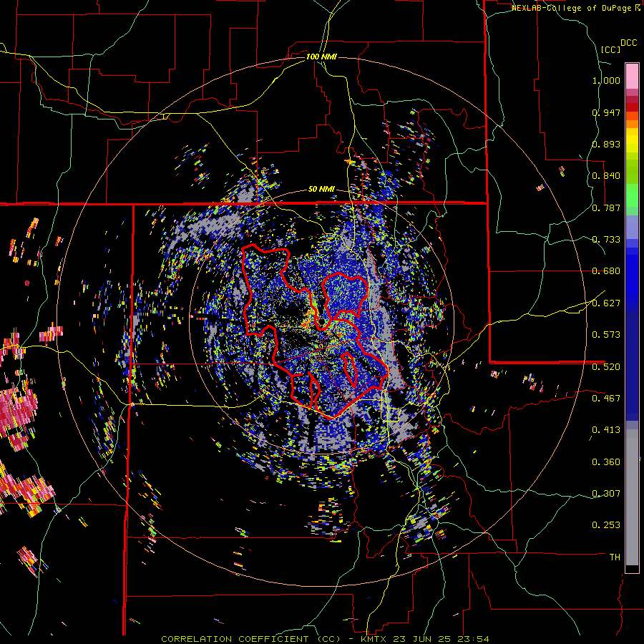Click the 0.520 legend value
The width and height of the screenshot is (644, 644).
point(606,367)
